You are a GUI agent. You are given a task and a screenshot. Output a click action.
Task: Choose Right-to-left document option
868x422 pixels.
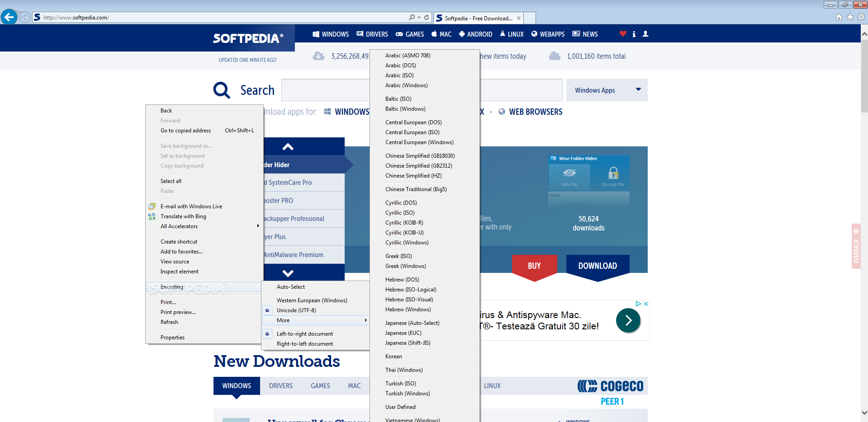tap(315, 344)
